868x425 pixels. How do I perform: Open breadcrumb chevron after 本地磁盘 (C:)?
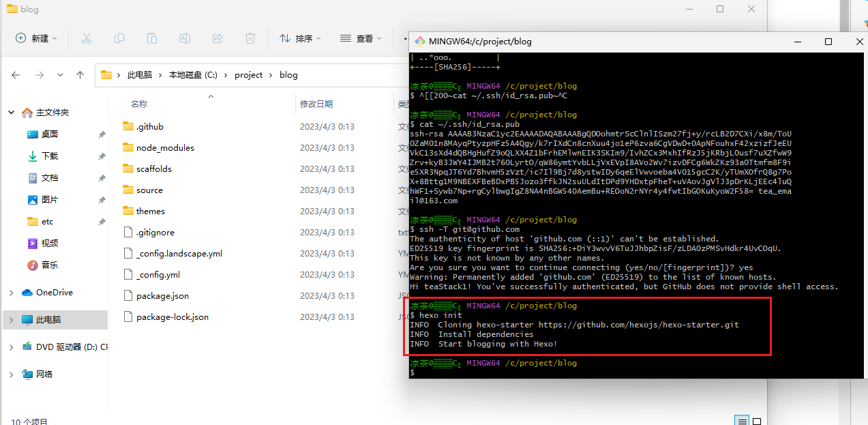(x=226, y=75)
